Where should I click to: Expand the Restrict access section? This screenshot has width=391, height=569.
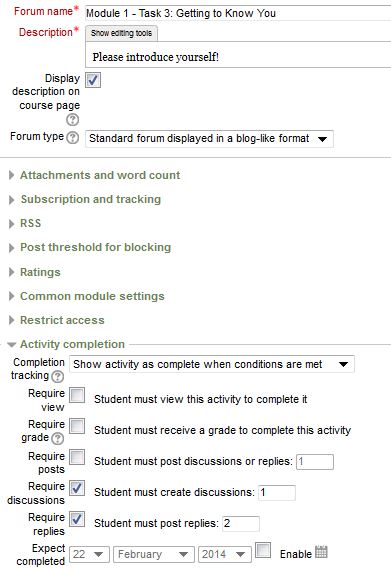[x=62, y=320]
